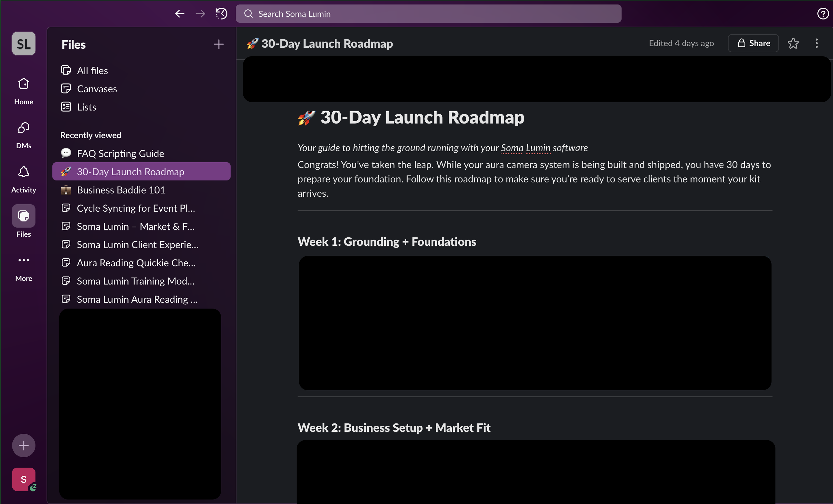Open the Activity bell
Screen dimensions: 833x504
click(x=24, y=179)
